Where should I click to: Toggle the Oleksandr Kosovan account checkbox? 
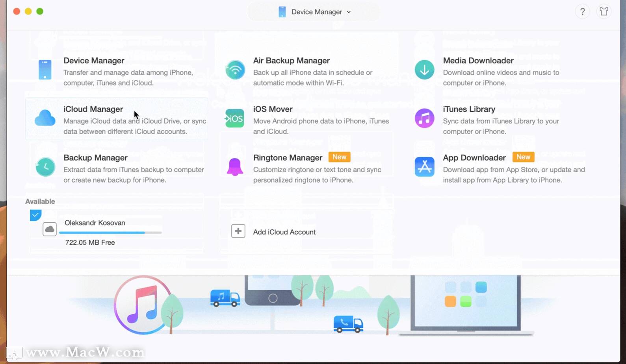[x=35, y=215]
